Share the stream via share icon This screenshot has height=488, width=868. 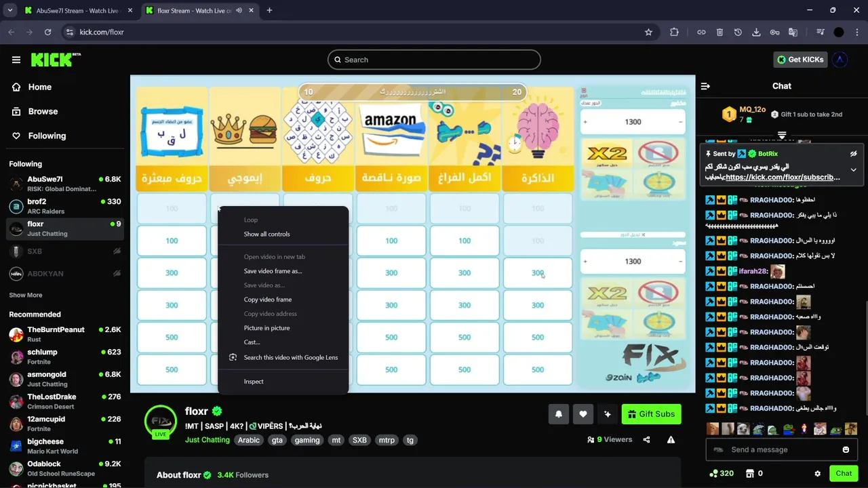coord(646,440)
